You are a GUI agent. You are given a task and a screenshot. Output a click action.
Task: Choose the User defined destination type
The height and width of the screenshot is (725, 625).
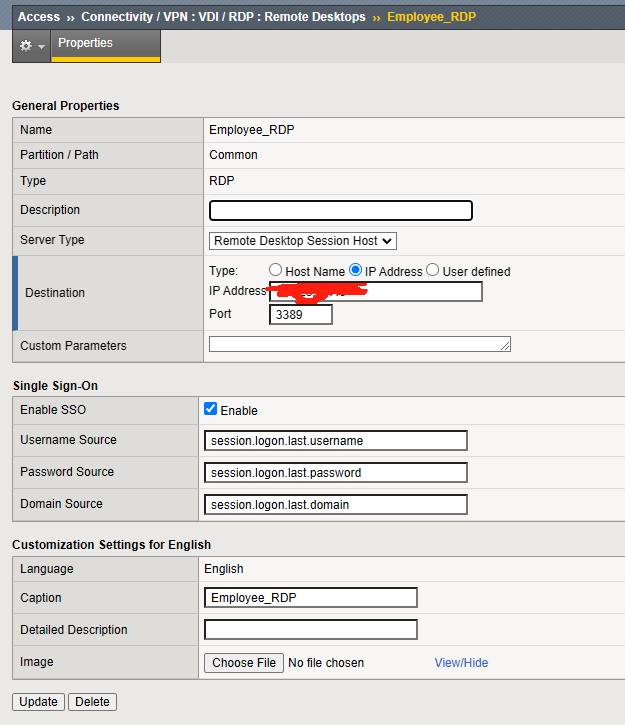click(433, 271)
